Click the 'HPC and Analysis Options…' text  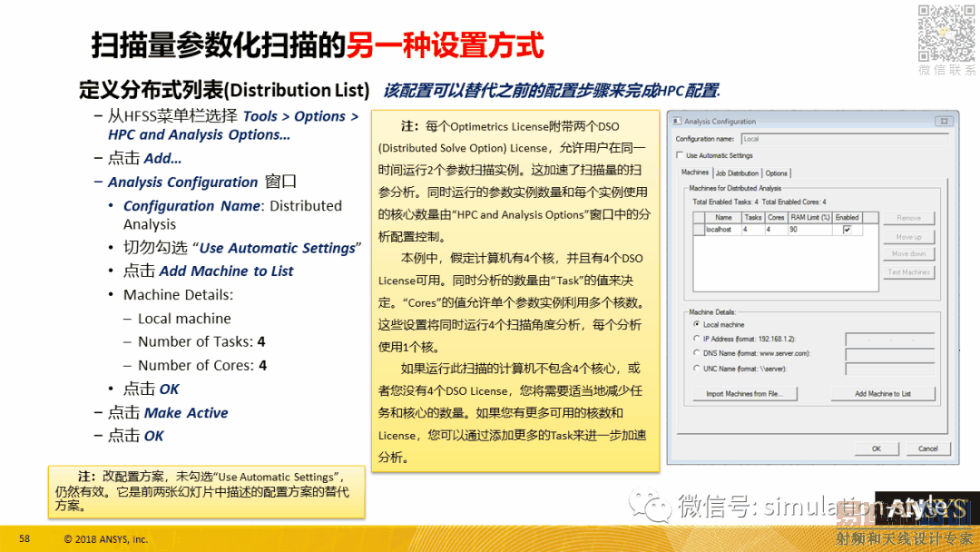point(199,134)
